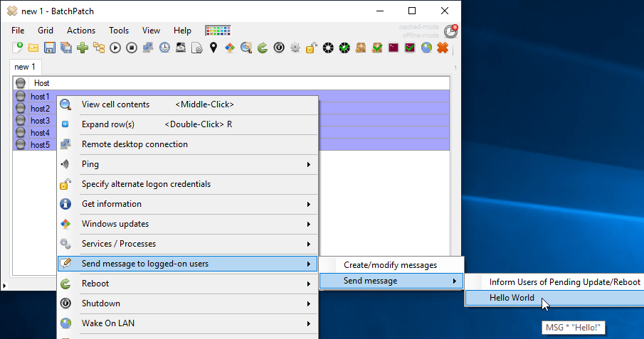Select Specify alternate logon credentials

[188, 184]
